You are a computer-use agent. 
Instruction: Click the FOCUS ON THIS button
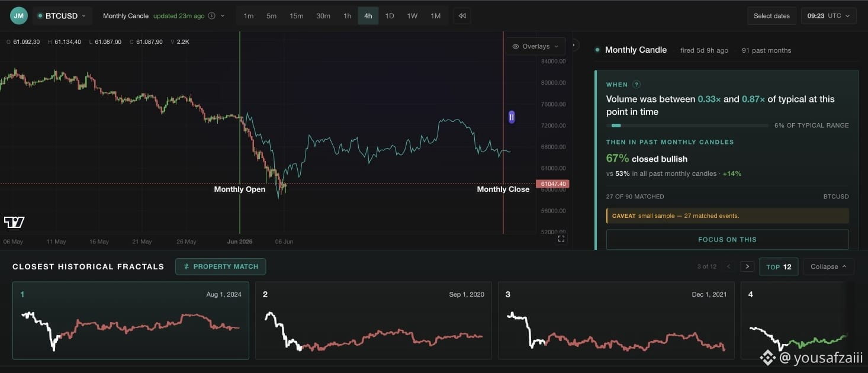point(727,239)
